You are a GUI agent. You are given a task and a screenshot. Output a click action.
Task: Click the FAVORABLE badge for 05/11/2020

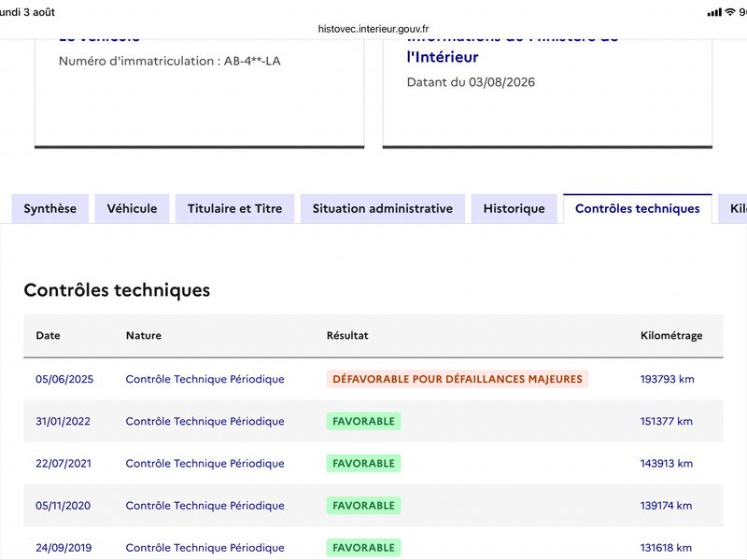pyautogui.click(x=363, y=506)
